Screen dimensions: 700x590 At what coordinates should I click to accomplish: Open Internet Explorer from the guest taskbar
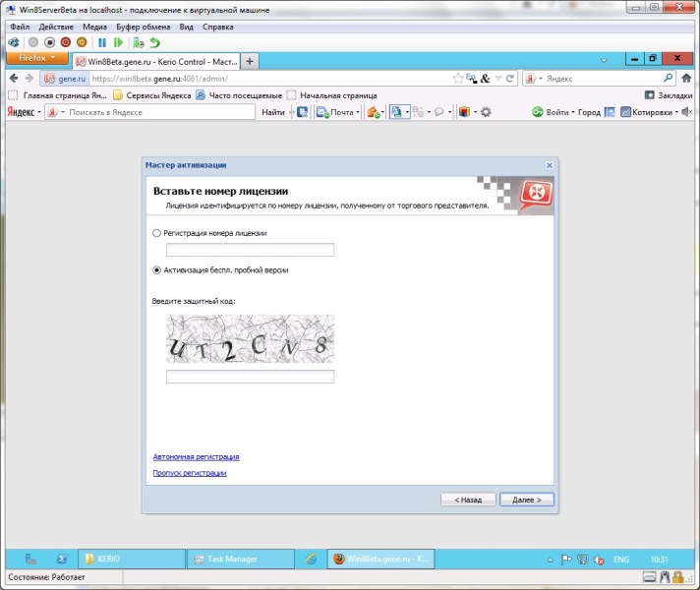click(311, 559)
